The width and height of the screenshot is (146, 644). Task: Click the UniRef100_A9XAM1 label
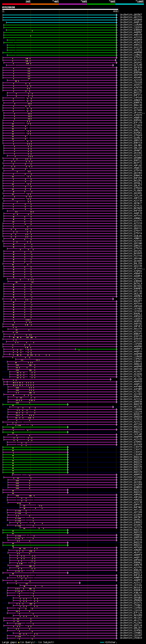click(131, 77)
